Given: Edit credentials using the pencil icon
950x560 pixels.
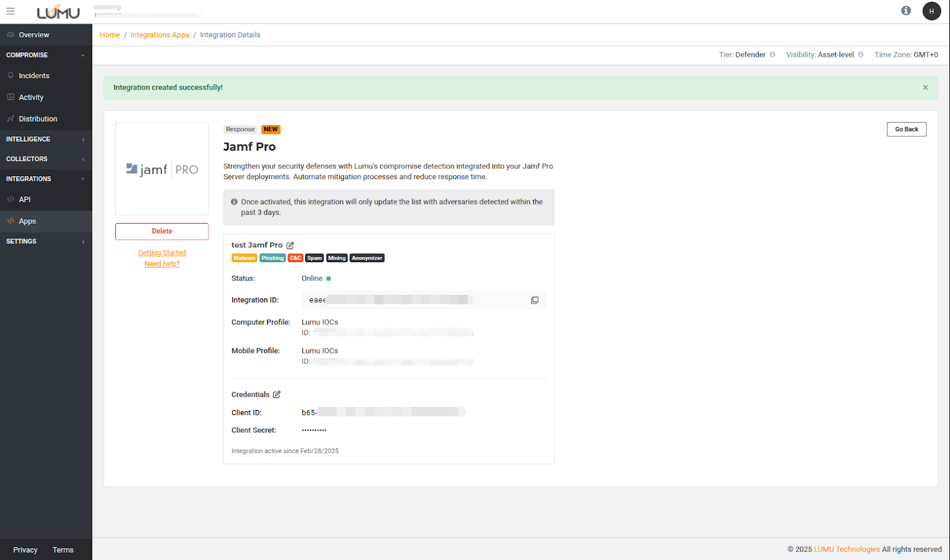Looking at the screenshot, I should tap(277, 394).
